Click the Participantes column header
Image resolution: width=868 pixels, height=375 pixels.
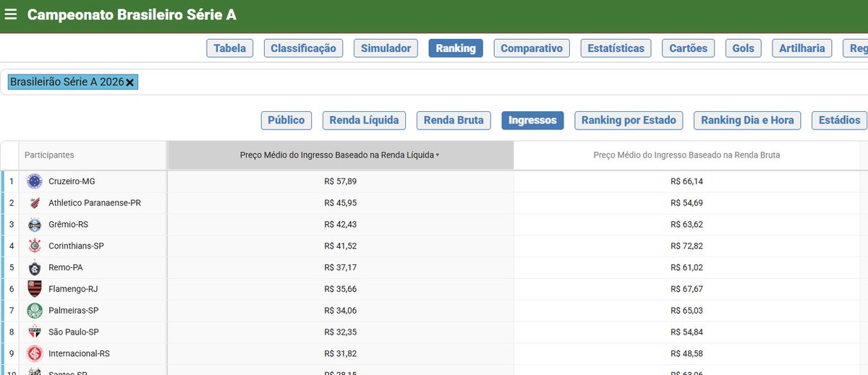click(92, 155)
